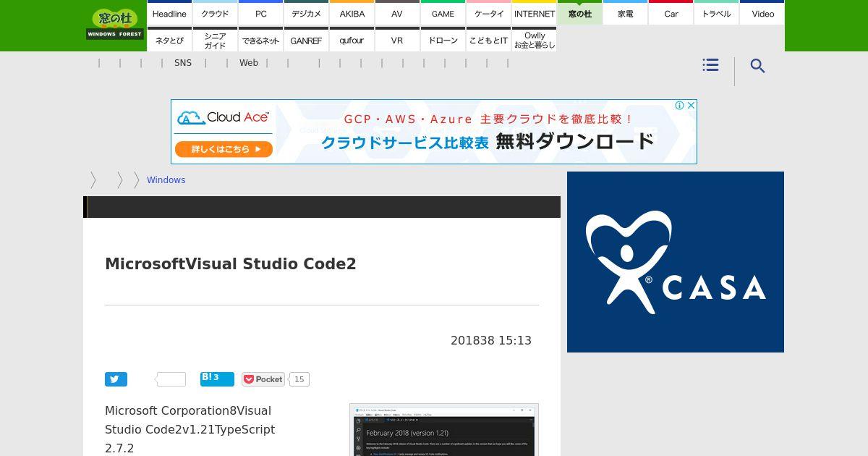Screen dimensions: 868x456
Task: Open the hamburger list menu icon
Action: coord(710,65)
